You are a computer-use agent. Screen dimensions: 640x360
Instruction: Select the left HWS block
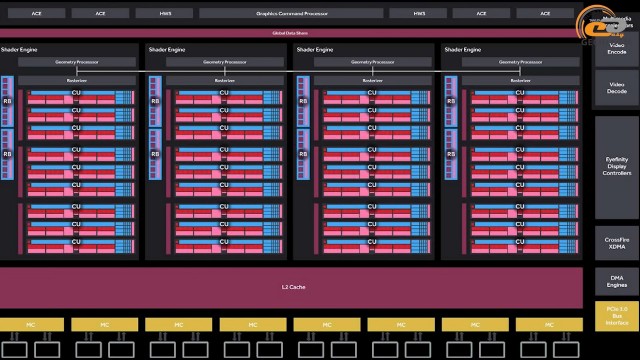tap(164, 13)
